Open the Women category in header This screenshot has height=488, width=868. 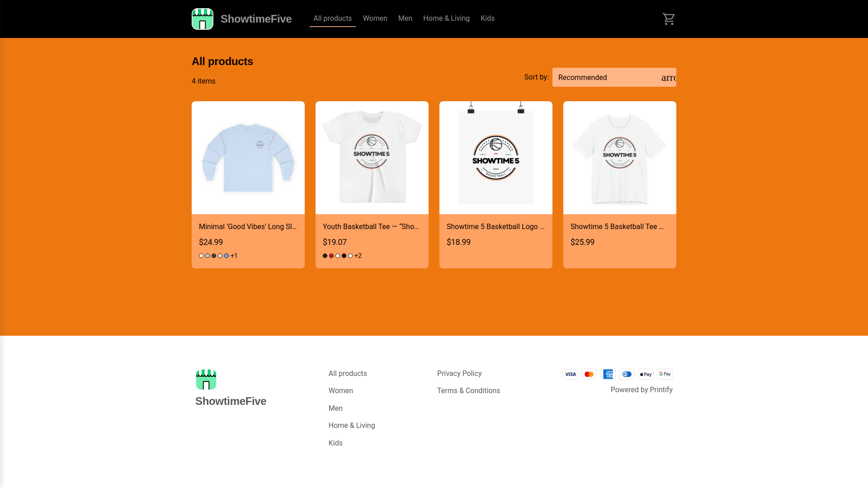(375, 19)
